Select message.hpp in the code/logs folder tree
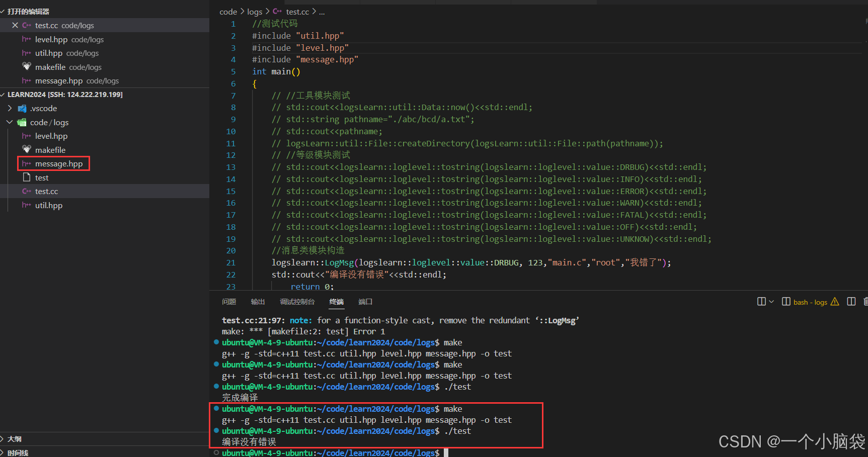Viewport: 868px width, 457px height. tap(105, 163)
